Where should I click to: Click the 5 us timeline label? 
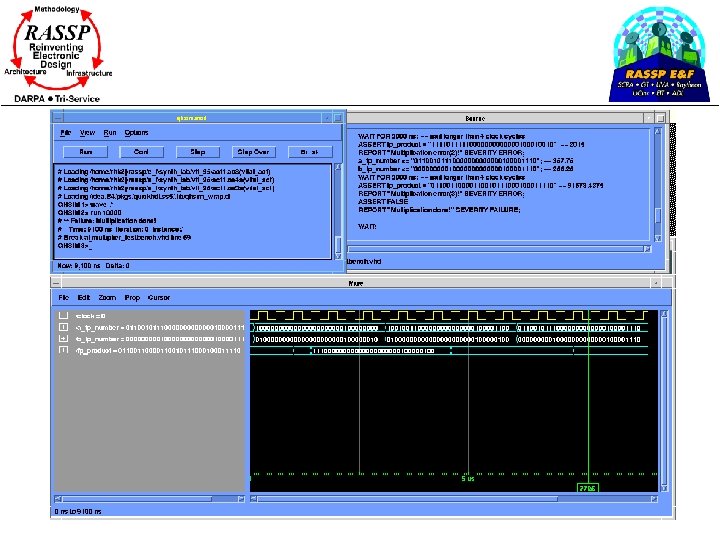pos(467,479)
